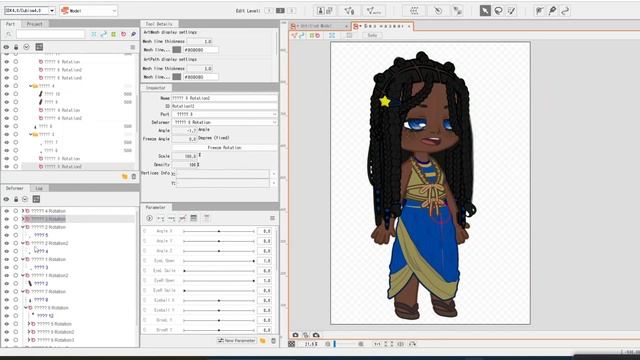This screenshot has width=640, height=360.
Task: Click the camera snapshot icon below canvas
Action: pyautogui.click(x=295, y=335)
